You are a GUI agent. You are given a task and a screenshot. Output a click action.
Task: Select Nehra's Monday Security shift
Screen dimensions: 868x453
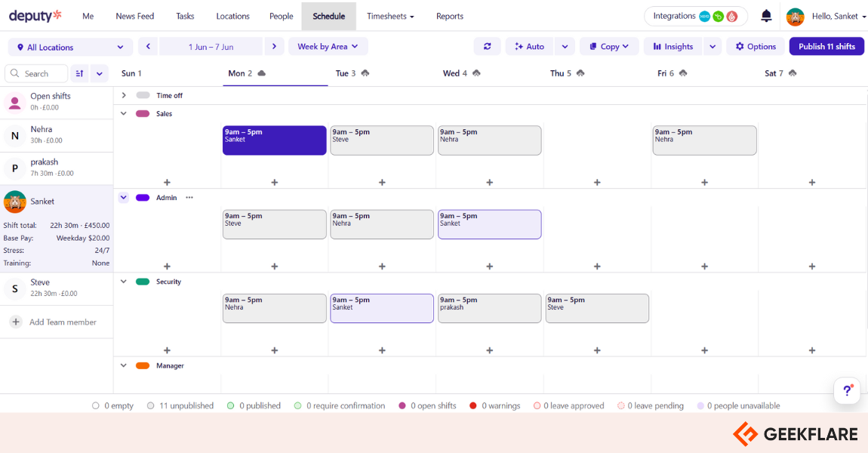click(x=274, y=307)
